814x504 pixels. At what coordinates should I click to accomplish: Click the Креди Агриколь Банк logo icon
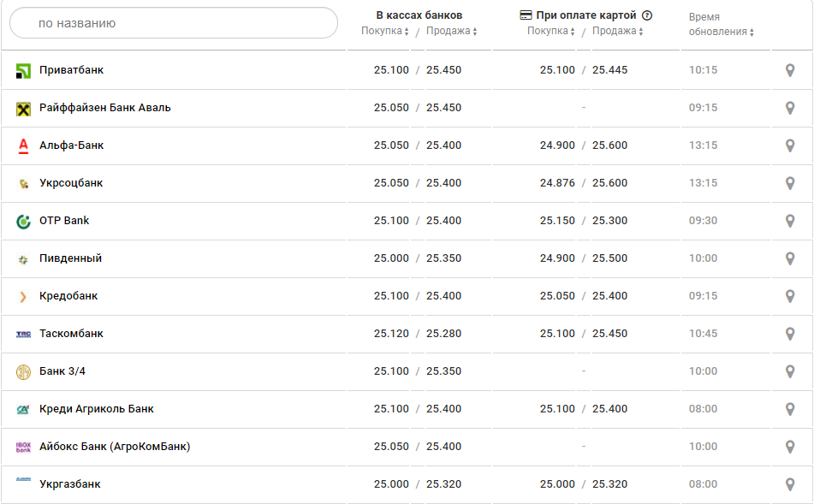coord(23,409)
